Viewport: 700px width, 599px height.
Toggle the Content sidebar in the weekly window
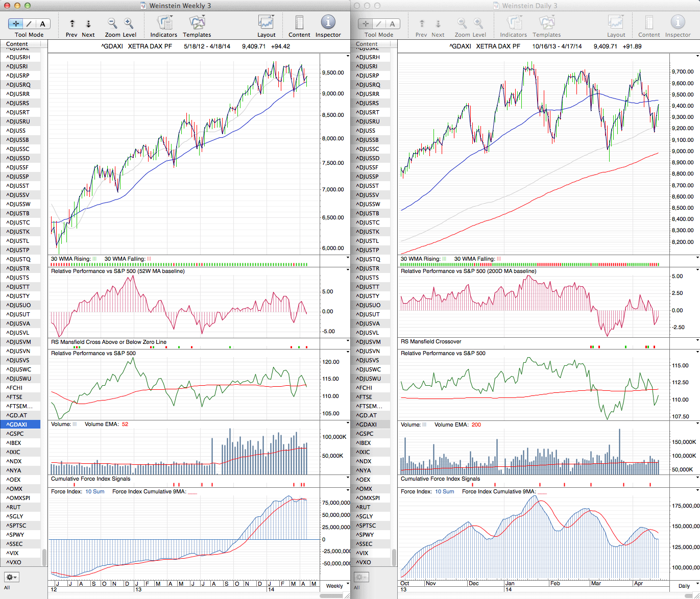pyautogui.click(x=299, y=23)
